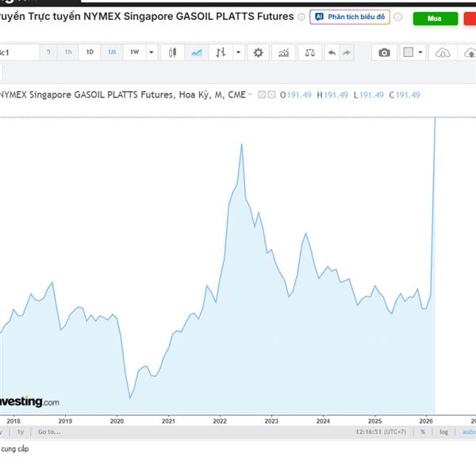Click Phân tích biểu đồ AI button

pos(350,17)
